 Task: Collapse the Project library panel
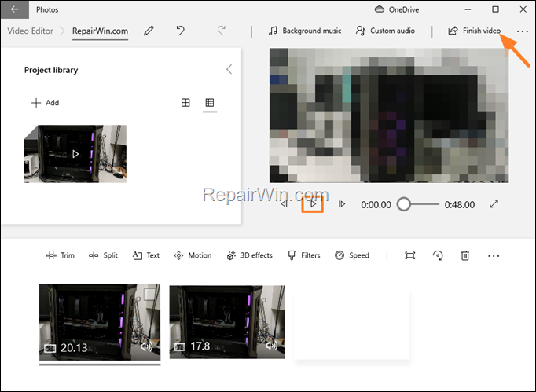pyautogui.click(x=229, y=69)
